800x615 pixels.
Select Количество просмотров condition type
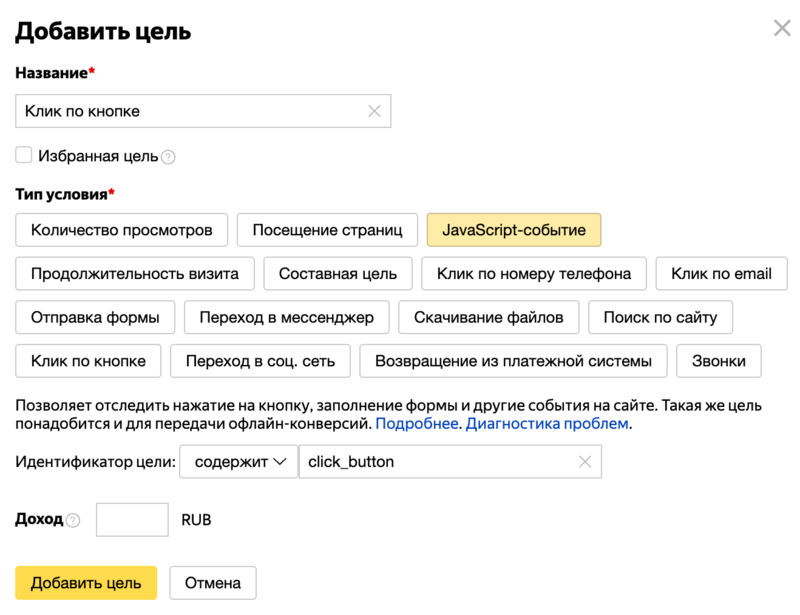coord(122,230)
